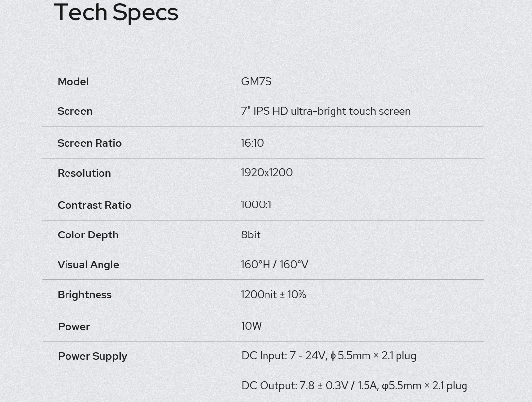Screen dimensions: 532x402
Task: Click the Tech Specs heading
Action: point(116,12)
